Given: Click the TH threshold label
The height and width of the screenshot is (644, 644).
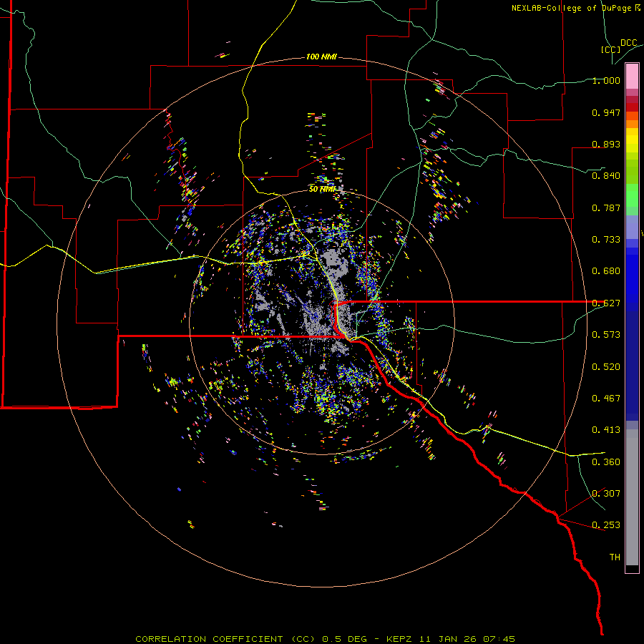Looking at the screenshot, I should (x=615, y=557).
